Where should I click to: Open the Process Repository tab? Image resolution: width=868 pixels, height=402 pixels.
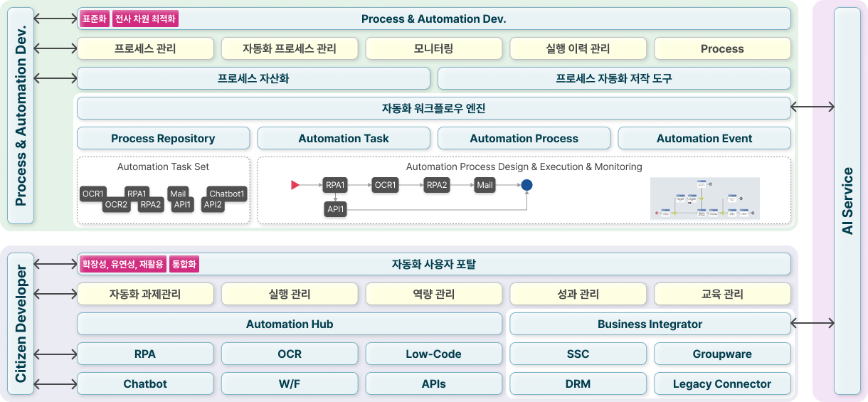(163, 138)
